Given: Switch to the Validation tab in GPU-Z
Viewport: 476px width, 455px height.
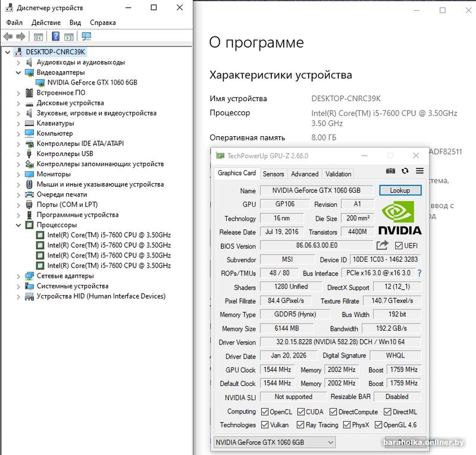Looking at the screenshot, I should pos(338,174).
